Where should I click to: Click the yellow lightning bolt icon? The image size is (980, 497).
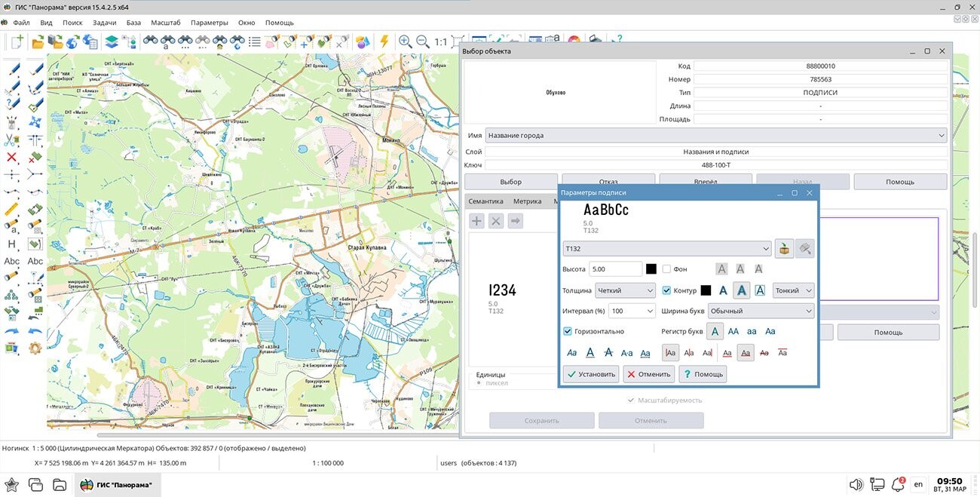(384, 42)
